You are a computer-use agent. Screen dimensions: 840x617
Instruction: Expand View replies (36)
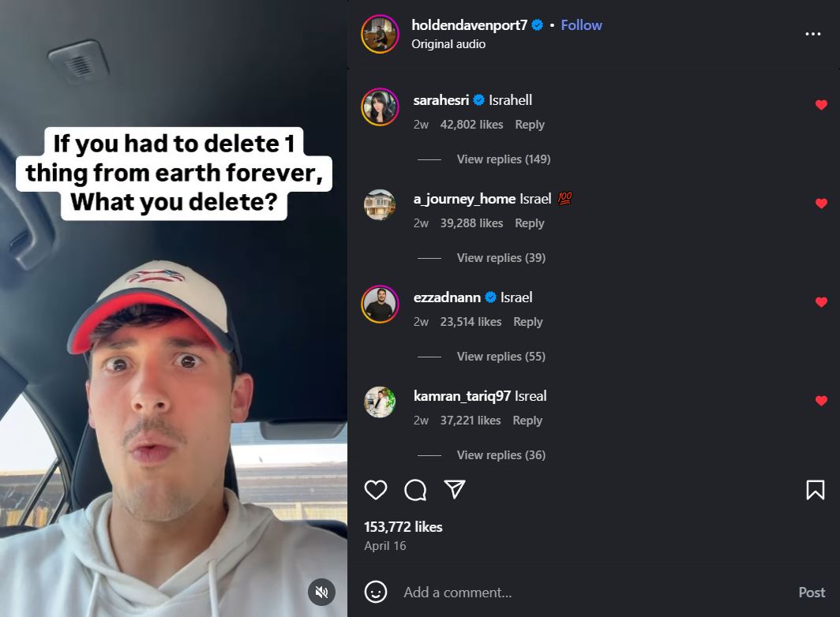pyautogui.click(x=501, y=454)
